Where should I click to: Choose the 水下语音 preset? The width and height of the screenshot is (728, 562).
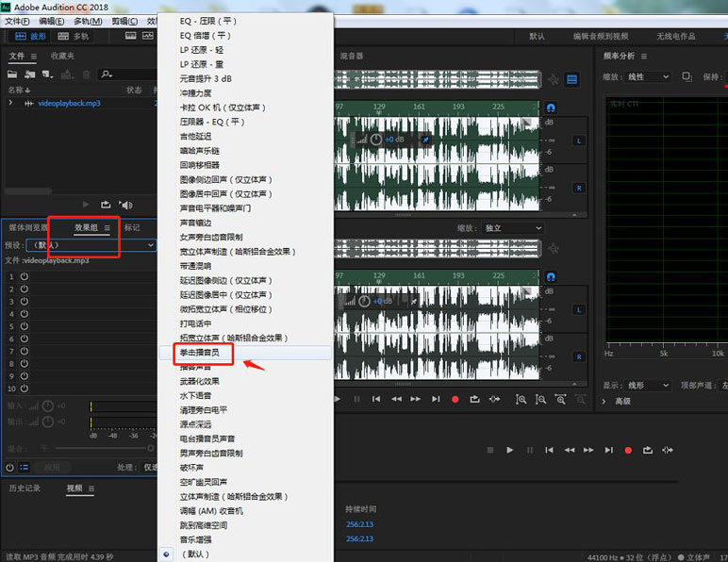click(x=196, y=395)
